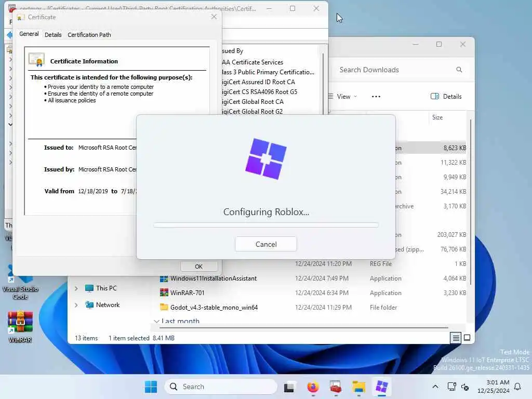Open the See more options menu in File Explorer
532x399 pixels.
point(376,96)
